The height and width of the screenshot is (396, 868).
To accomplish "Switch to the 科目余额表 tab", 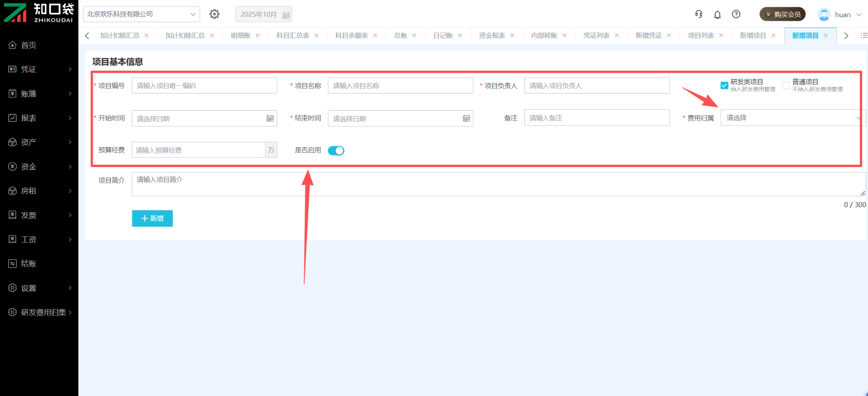I will (351, 36).
